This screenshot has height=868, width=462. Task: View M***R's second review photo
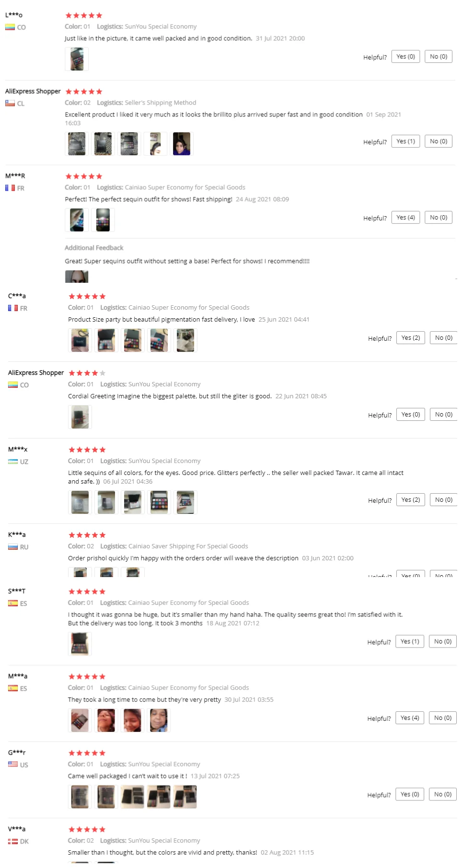pos(103,220)
